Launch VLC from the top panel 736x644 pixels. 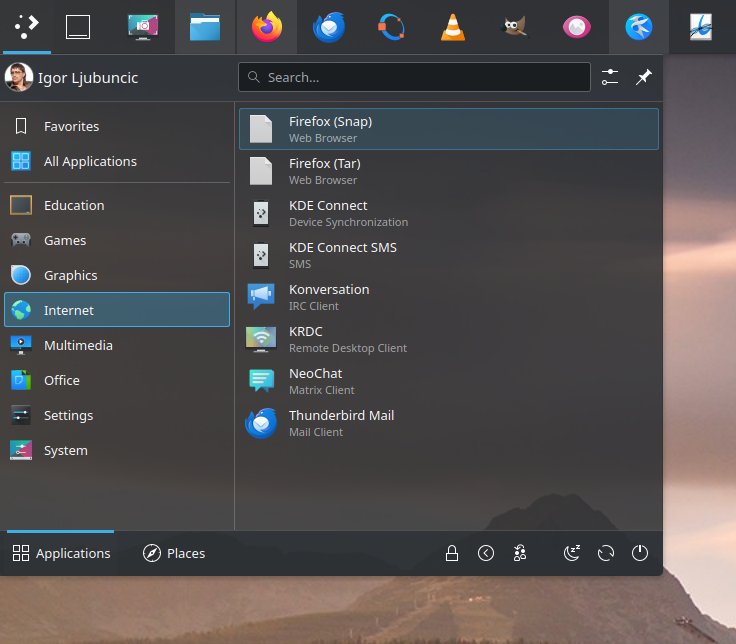point(453,28)
